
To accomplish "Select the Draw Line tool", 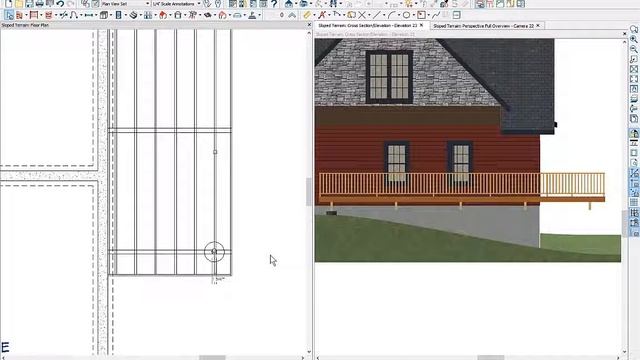I will click(x=376, y=16).
